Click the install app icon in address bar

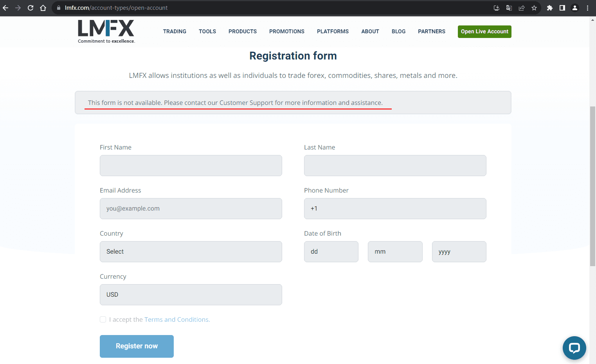[x=497, y=8]
